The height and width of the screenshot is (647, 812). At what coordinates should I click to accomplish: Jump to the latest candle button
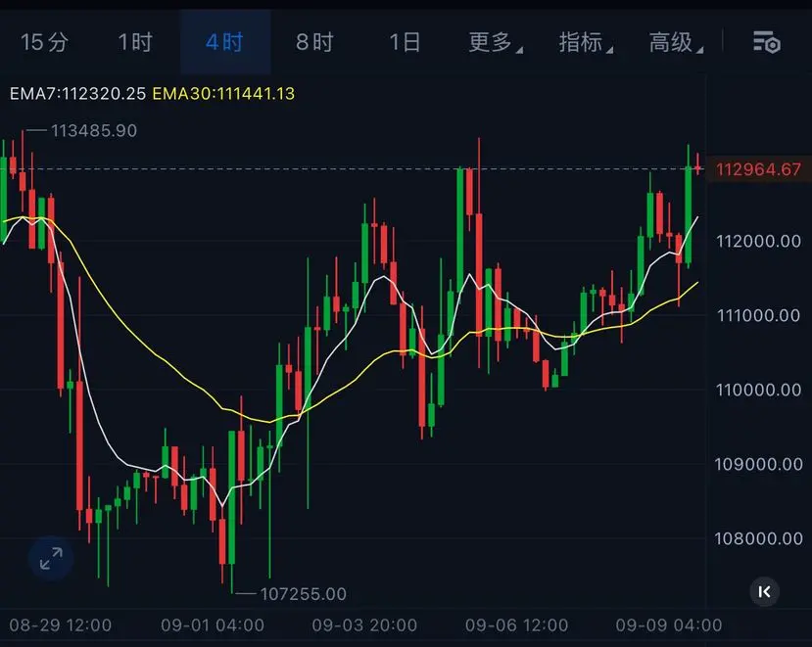point(764,591)
